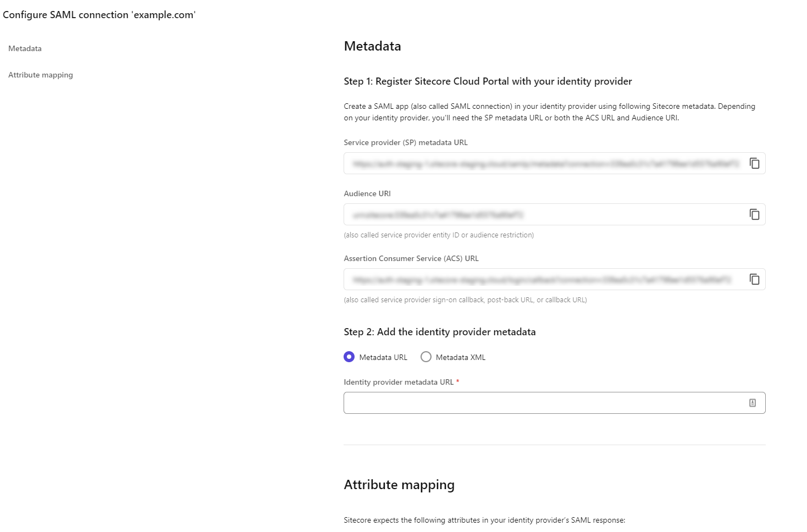Select the Metadata URL radio button
The width and height of the screenshot is (807, 532).
[349, 357]
